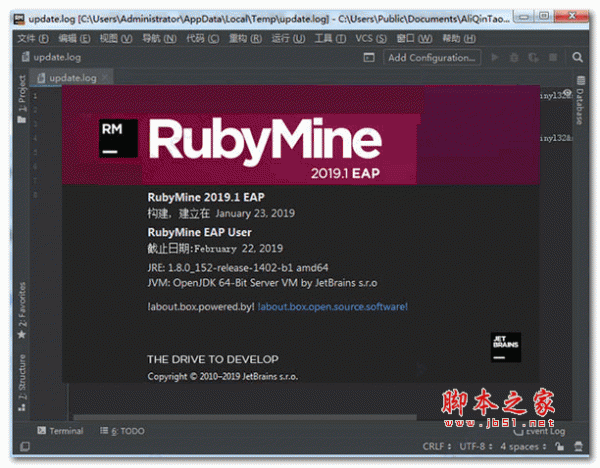Click the Search Everywhere magnifier icon
The height and width of the screenshot is (468, 600).
(577, 57)
